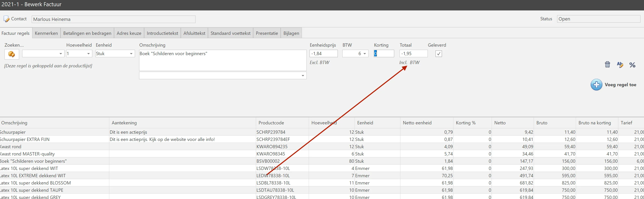The image size is (644, 199).
Task: Sort by Productcode column header
Action: pos(282,123)
